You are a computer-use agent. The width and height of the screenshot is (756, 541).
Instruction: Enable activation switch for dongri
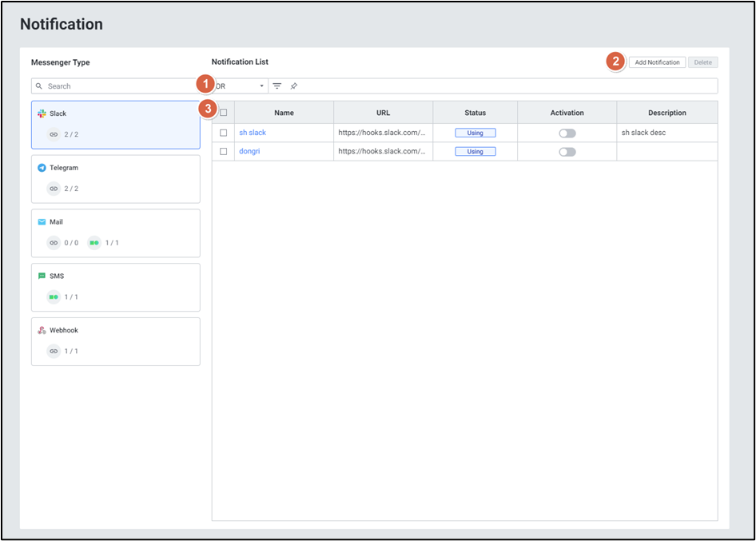(567, 151)
